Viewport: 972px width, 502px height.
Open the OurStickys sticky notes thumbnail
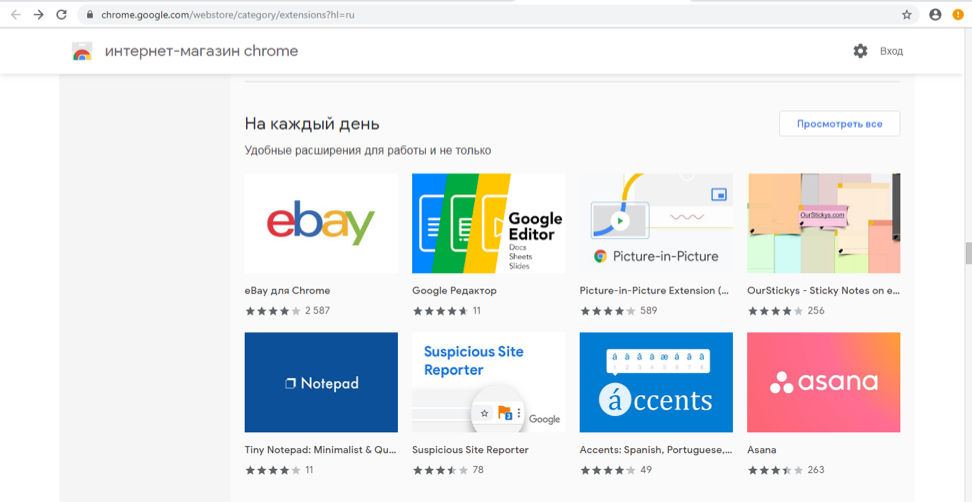[x=823, y=223]
